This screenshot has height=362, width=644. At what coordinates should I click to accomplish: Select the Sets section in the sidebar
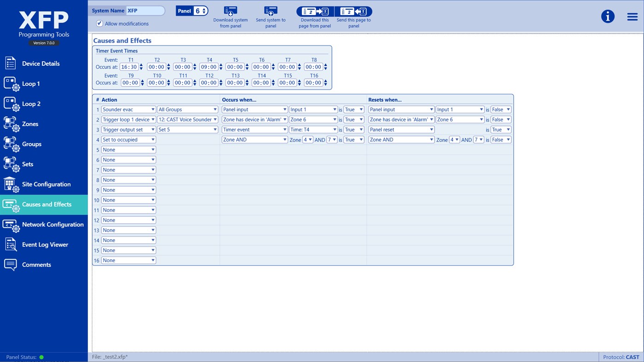[10, 164]
